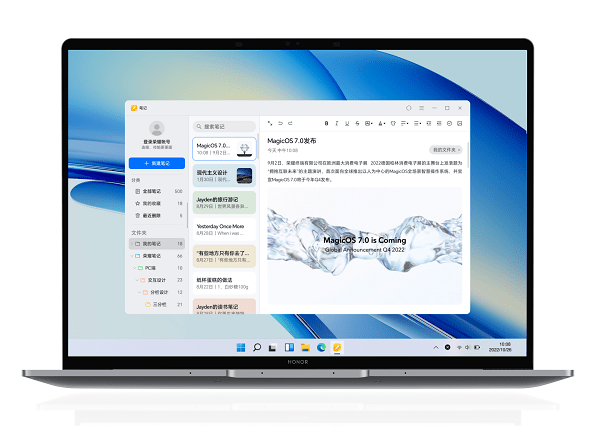Apply strikethrough formatting

click(359, 123)
